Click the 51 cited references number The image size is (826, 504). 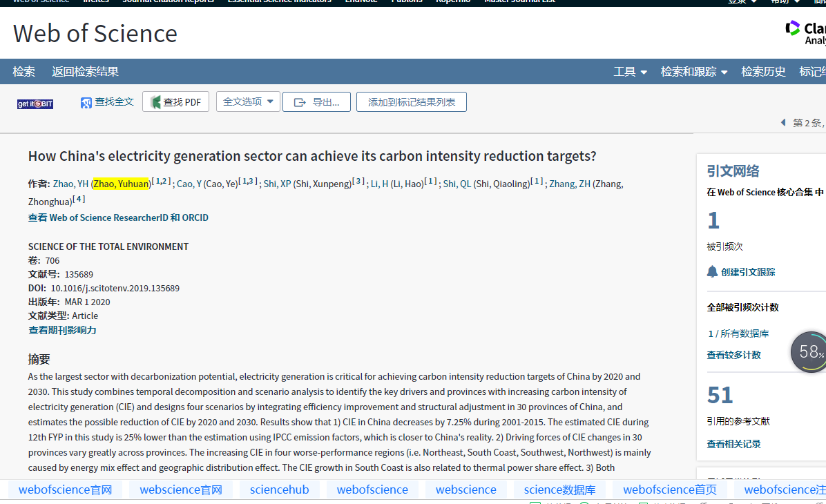(x=720, y=395)
